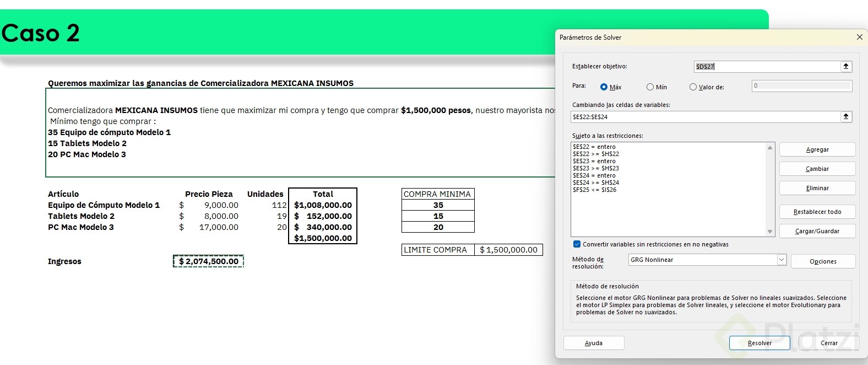Select the minimum purchase cell 35
The image size is (868, 365).
[x=438, y=205]
